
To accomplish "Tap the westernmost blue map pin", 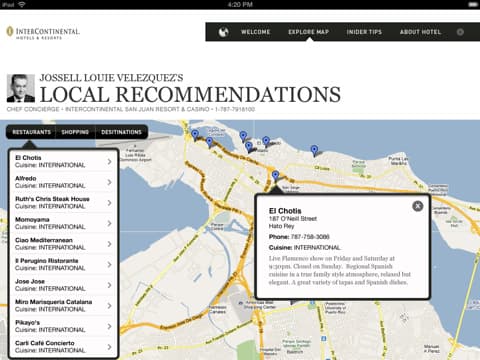I will (195, 135).
